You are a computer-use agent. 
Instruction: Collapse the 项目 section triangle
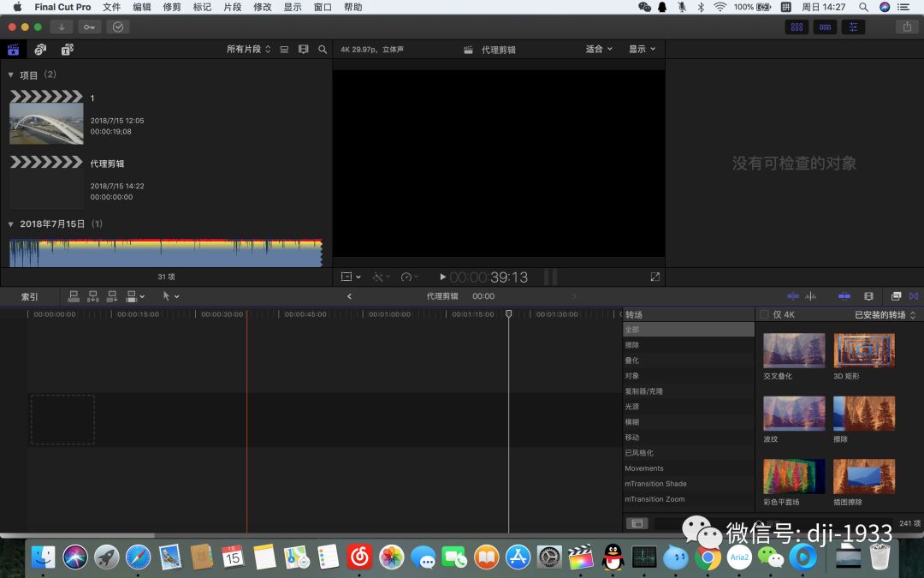tap(10, 74)
